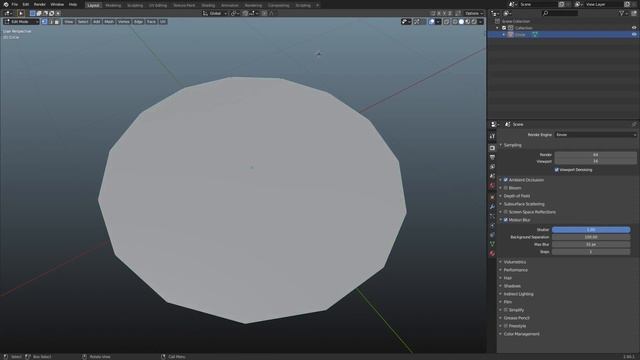Open the Render properties tab icon
Viewport: 640px width, 360px height.
click(x=492, y=148)
